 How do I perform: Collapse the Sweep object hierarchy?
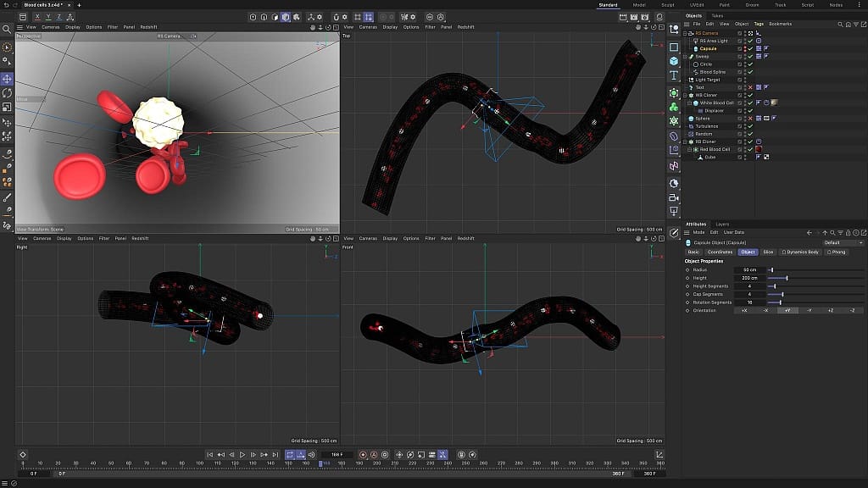[685, 57]
